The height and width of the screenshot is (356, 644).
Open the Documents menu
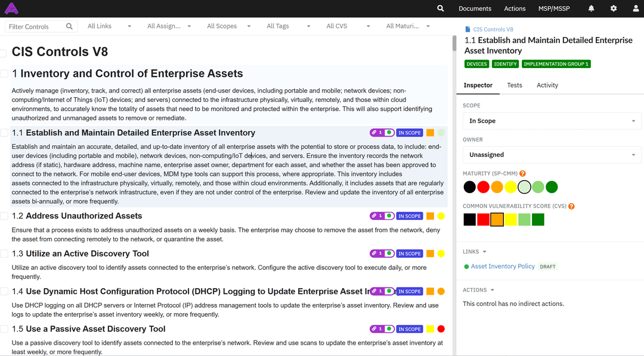click(x=475, y=8)
